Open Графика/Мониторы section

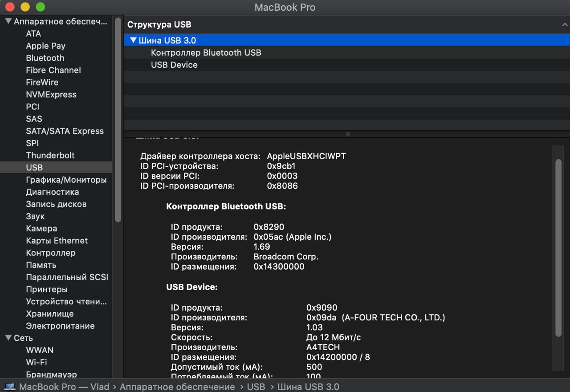(66, 180)
